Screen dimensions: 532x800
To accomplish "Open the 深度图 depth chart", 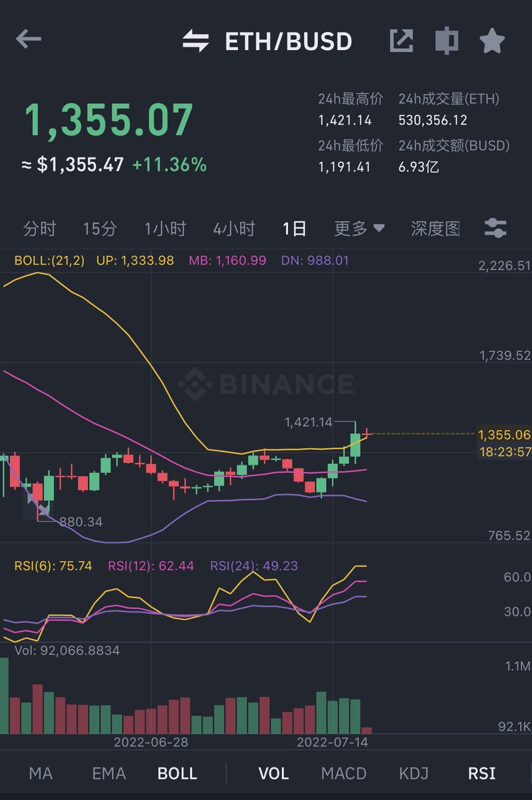I will tap(435, 229).
